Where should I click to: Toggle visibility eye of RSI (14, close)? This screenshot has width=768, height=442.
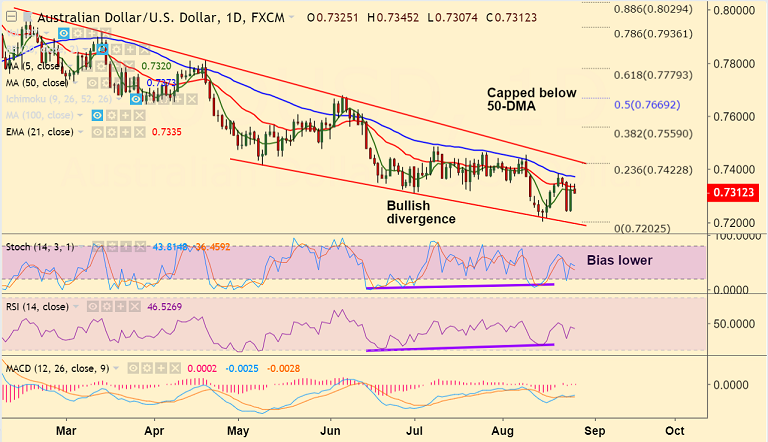(x=93, y=307)
